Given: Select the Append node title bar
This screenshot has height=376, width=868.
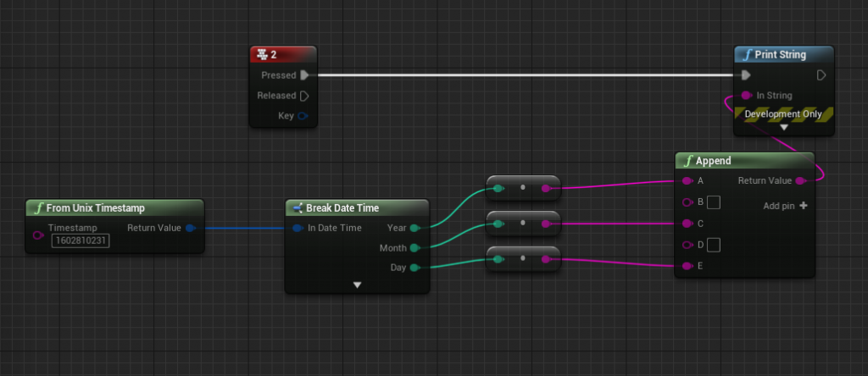Looking at the screenshot, I should [729, 161].
